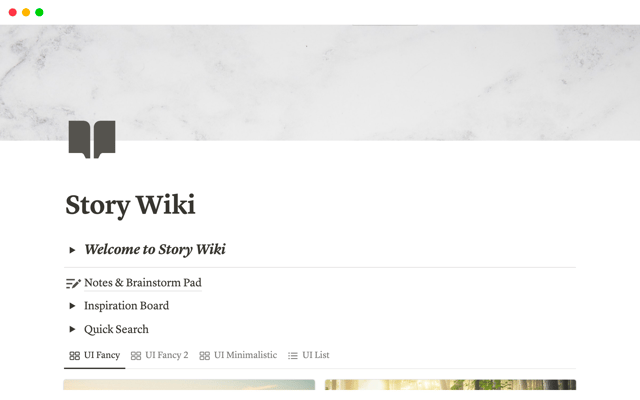This screenshot has height=400, width=640.
Task: Expand the Welcome to Story Wiki toggle
Action: coord(72,250)
